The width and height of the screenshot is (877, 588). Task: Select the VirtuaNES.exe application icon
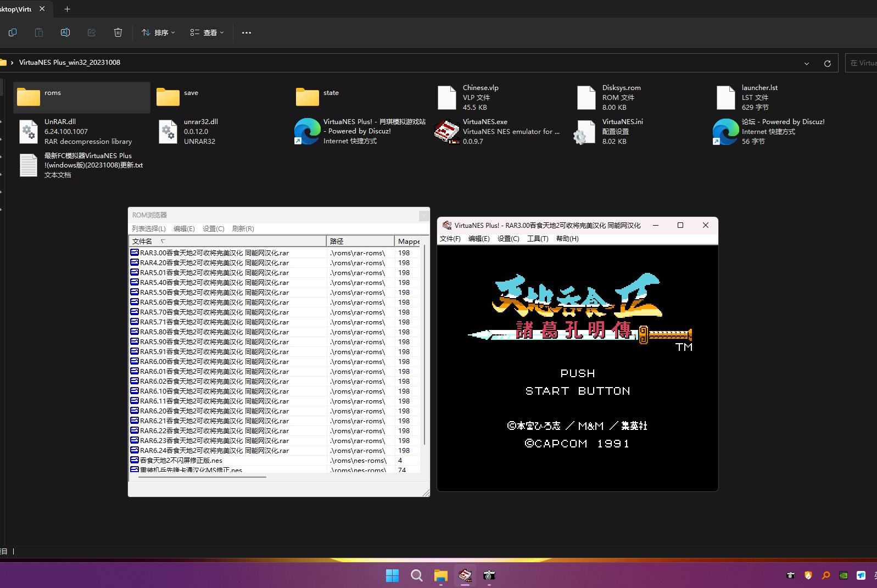(446, 132)
